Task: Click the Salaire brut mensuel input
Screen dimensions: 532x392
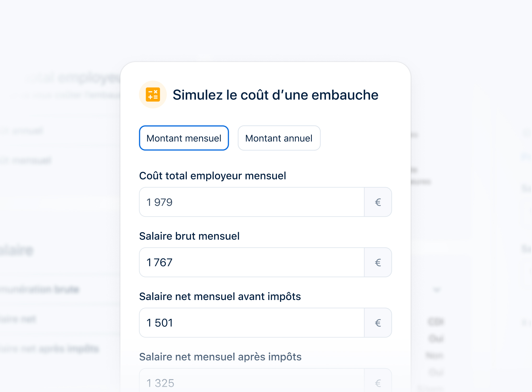Action: (x=252, y=262)
